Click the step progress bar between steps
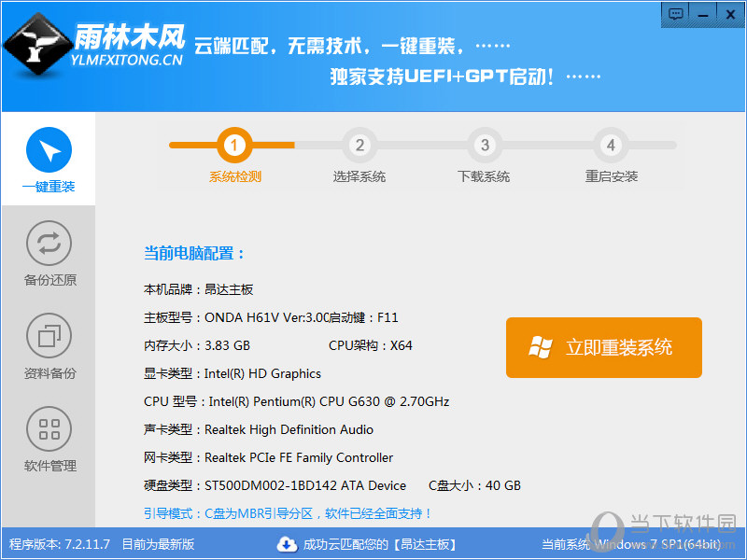747x560 pixels. pos(299,146)
